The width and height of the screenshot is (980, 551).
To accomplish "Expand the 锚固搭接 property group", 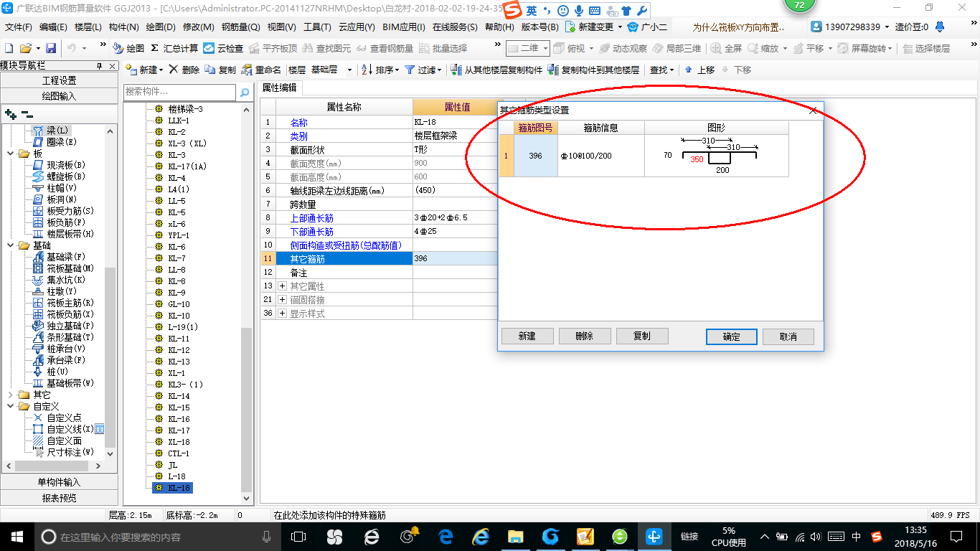I will [x=282, y=300].
